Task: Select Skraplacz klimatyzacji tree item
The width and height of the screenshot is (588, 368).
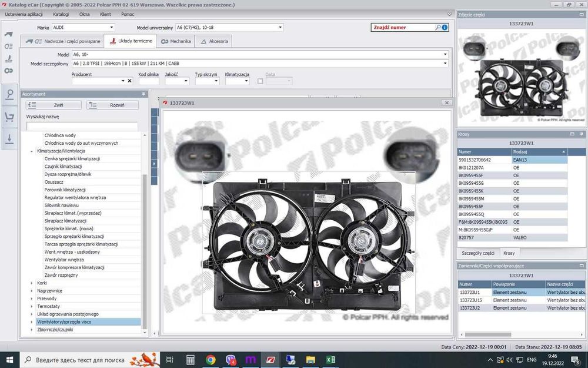Action: tap(65, 221)
